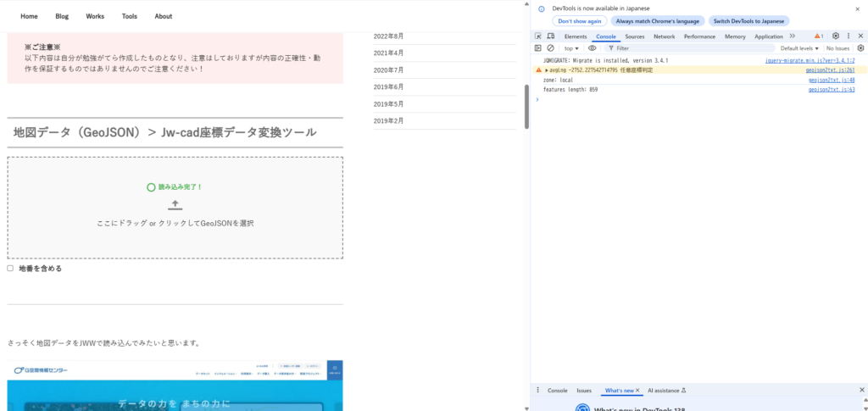This screenshot has height=411, width=868.
Task: Click the No Issues indicator
Action: coord(838,48)
